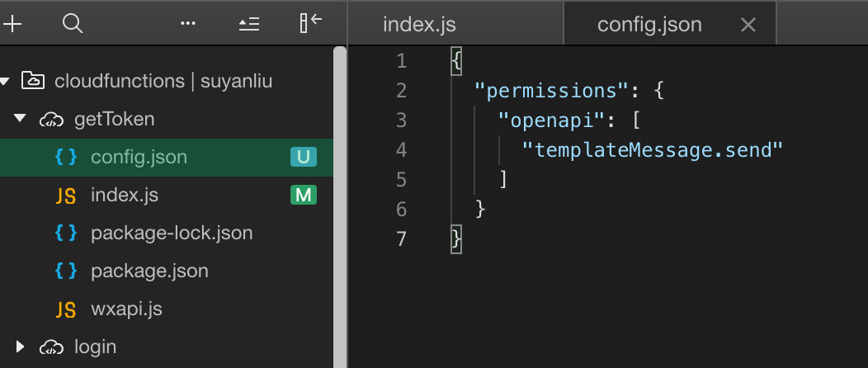The width and height of the screenshot is (868, 368).
Task: Click the getToken cloud function icon
Action: [x=51, y=120]
